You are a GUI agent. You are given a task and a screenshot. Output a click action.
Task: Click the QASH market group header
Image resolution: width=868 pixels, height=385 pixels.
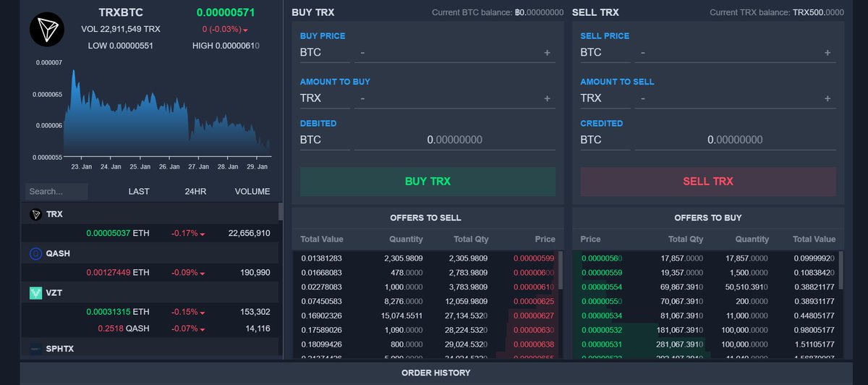[149, 253]
